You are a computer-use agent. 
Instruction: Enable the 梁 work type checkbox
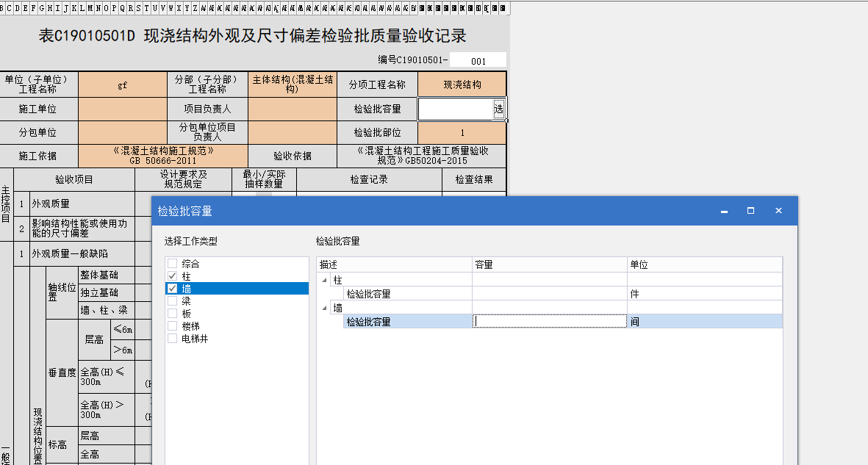point(172,301)
